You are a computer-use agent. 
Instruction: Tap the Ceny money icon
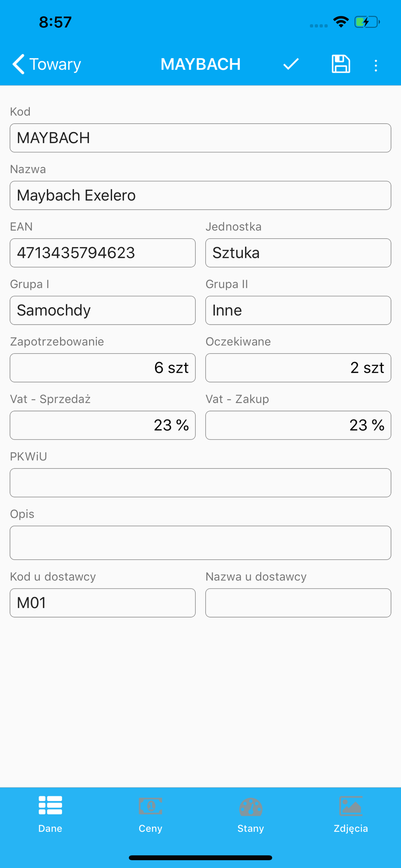(151, 806)
